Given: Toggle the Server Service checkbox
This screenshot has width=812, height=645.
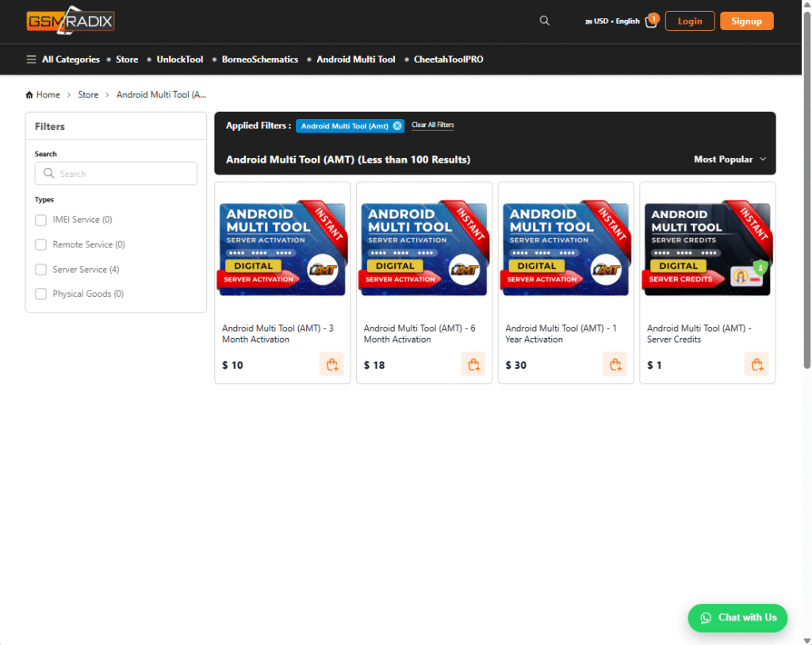Looking at the screenshot, I should pyautogui.click(x=41, y=270).
